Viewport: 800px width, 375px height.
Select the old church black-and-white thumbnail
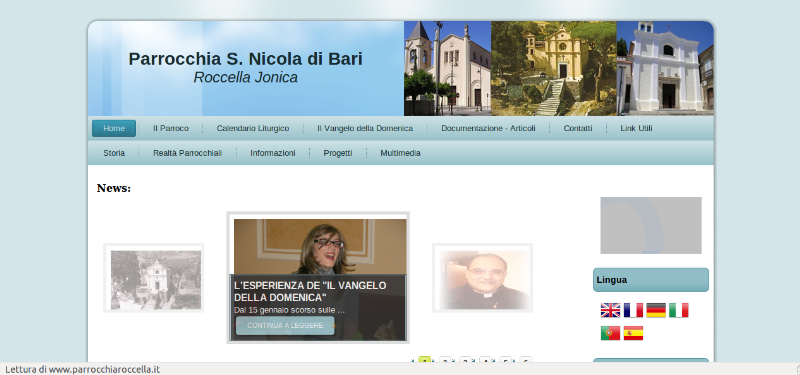click(154, 278)
